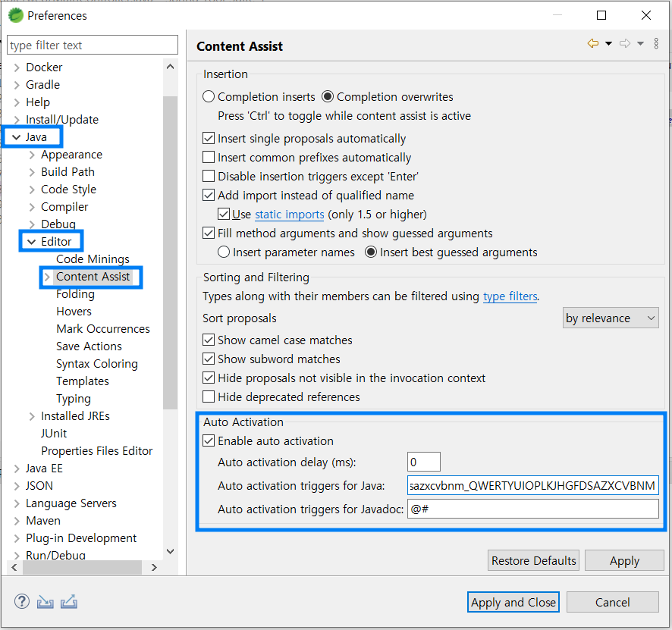This screenshot has width=672, height=630.
Task: Click the Apply and Close button
Action: (x=513, y=602)
